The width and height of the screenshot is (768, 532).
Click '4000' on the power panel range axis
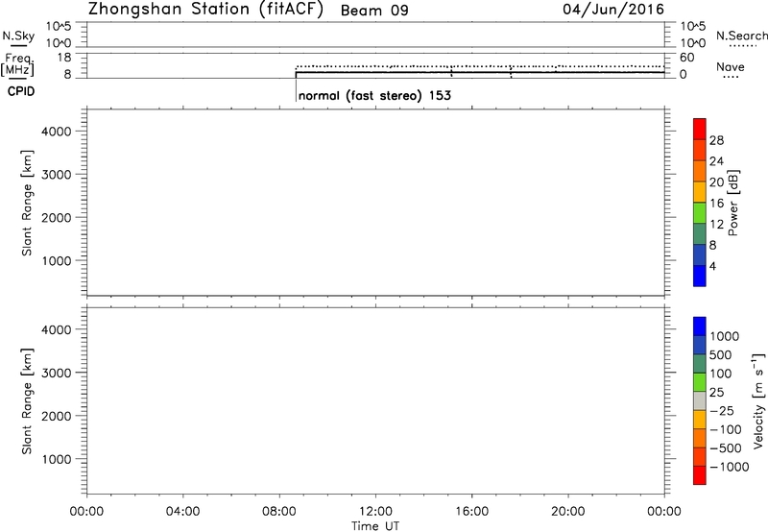click(x=56, y=132)
